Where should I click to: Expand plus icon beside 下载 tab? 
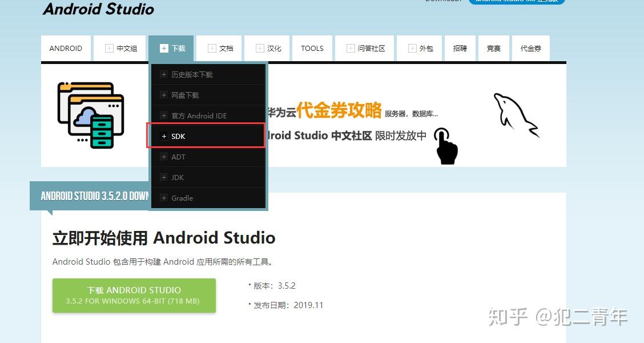(164, 49)
